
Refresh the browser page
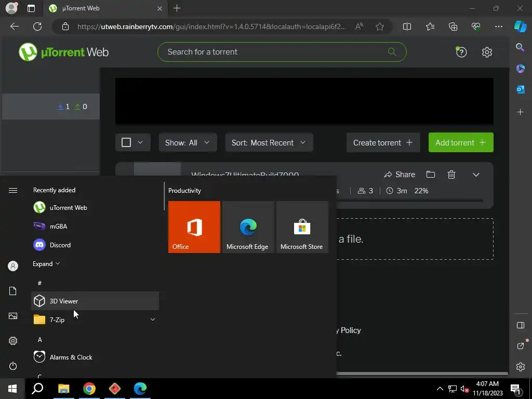pos(37,26)
